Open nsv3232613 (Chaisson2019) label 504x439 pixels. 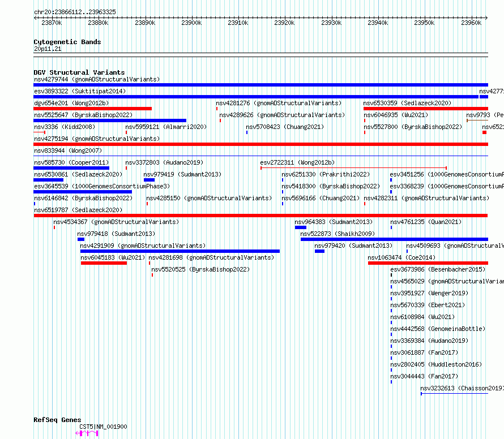click(462, 388)
